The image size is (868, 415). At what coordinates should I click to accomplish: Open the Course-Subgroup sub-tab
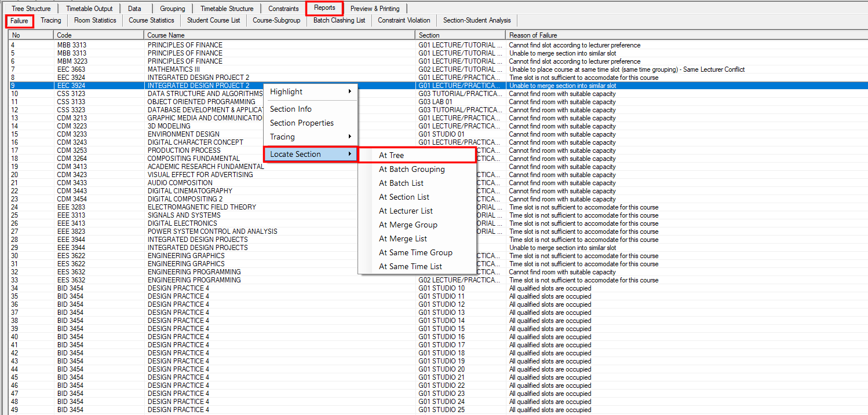276,20
